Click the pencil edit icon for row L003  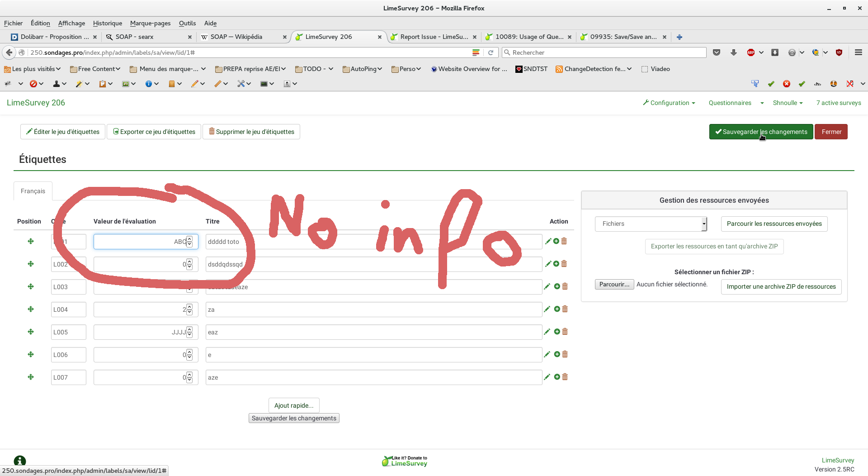[547, 286]
